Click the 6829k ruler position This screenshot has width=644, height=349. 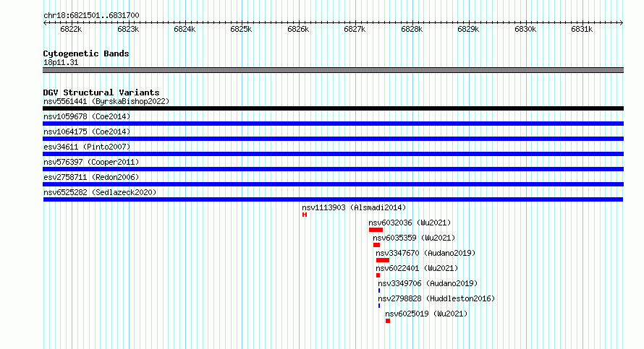click(469, 29)
